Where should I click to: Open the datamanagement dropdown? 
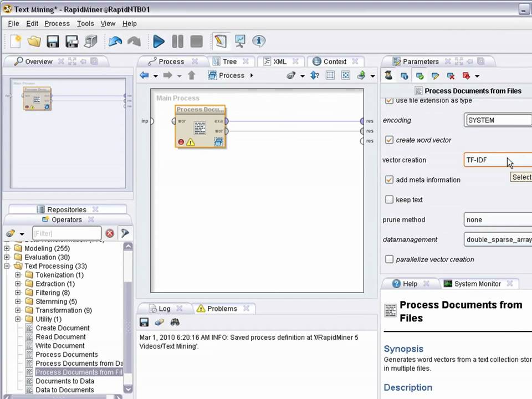pyautogui.click(x=498, y=239)
